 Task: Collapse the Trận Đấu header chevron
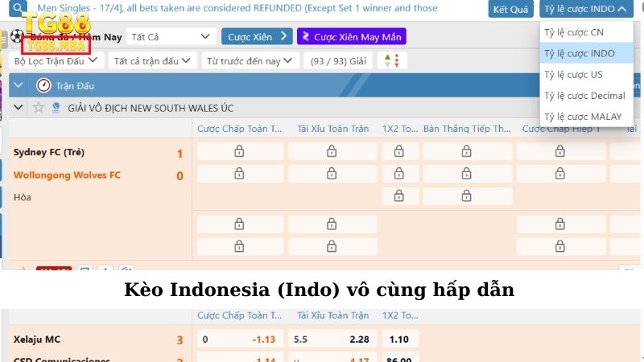coord(18,85)
